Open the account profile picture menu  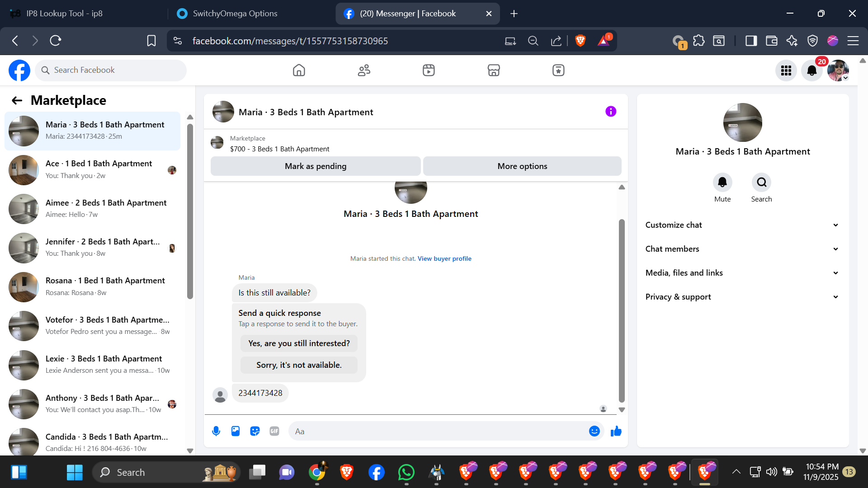tap(838, 70)
